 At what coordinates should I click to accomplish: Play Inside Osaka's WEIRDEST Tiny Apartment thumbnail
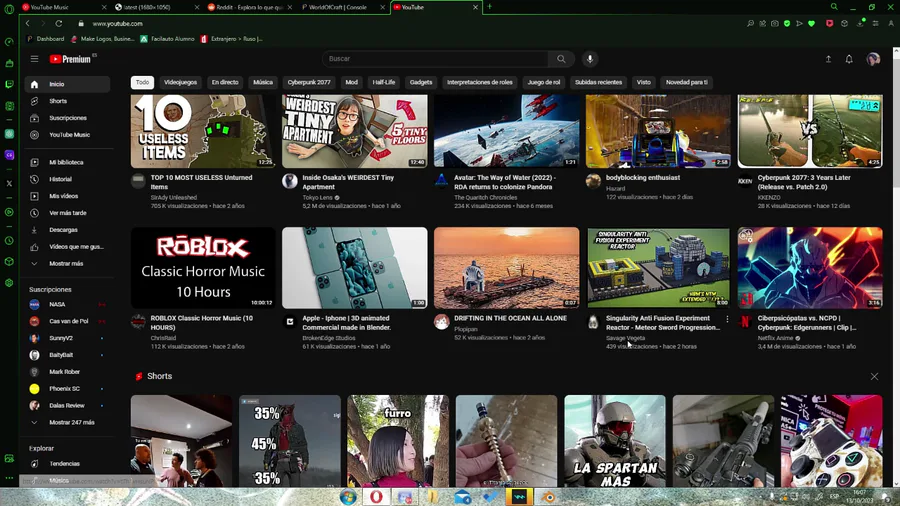tap(354, 131)
